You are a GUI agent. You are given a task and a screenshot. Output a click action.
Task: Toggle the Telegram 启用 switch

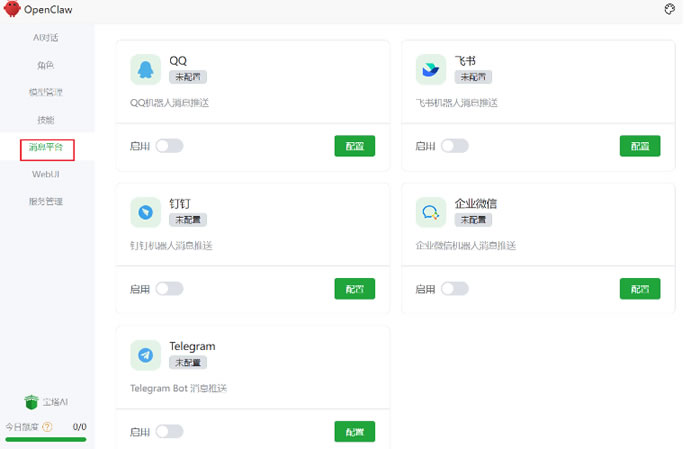(x=169, y=432)
